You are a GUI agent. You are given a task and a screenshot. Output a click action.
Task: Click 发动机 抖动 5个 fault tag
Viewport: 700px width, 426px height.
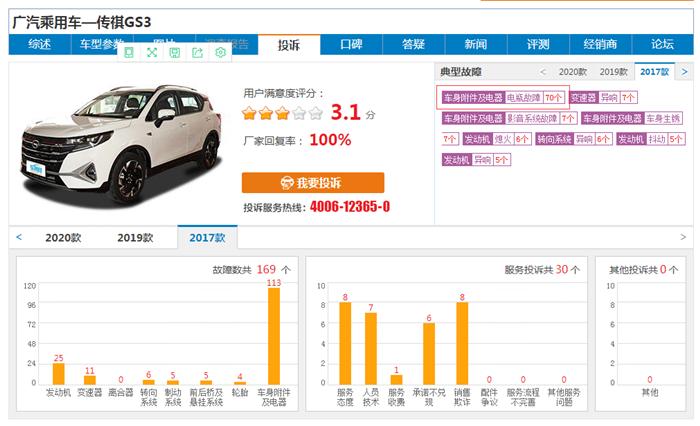click(651, 139)
